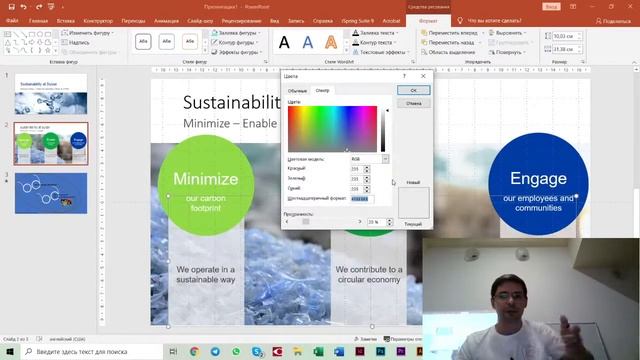Open Chrome from the taskbar

pos(195,351)
